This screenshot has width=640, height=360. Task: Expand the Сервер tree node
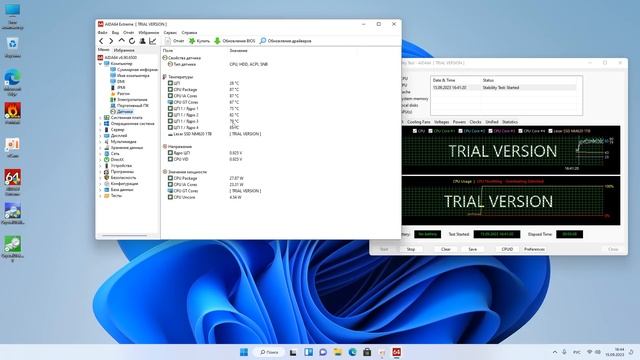(100, 130)
